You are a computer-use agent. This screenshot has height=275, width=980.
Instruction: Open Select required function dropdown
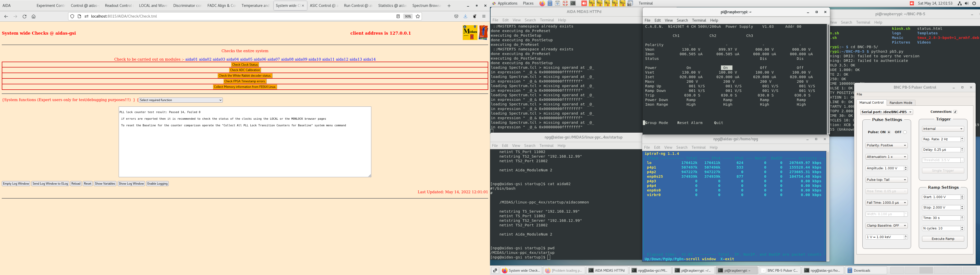point(181,100)
